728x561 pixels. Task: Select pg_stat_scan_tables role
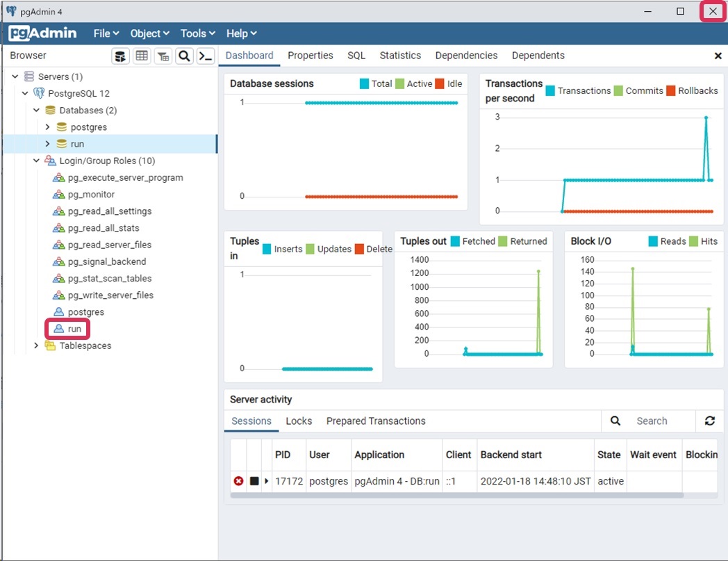(110, 278)
